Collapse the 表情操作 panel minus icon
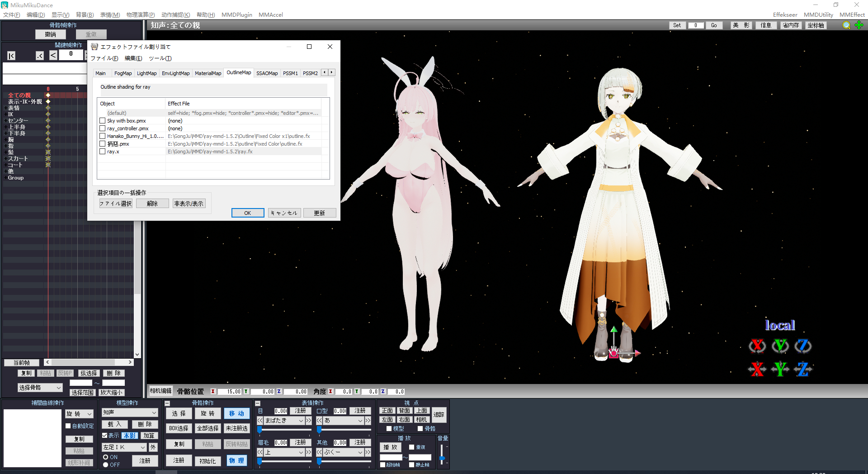The image size is (868, 474). tap(258, 403)
